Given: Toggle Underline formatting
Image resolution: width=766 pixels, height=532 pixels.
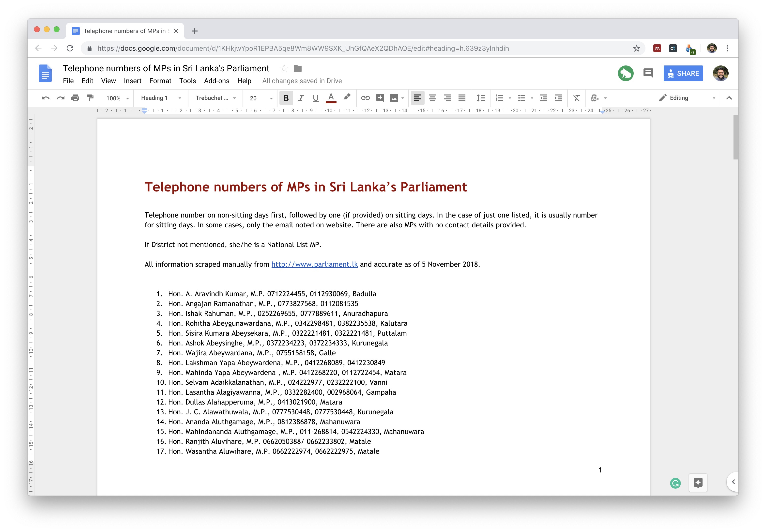Looking at the screenshot, I should [x=316, y=98].
